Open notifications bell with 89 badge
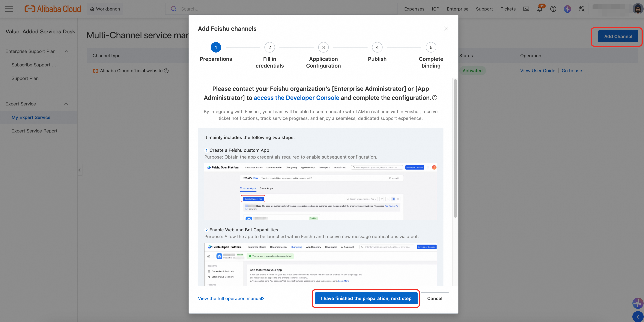The image size is (644, 322). [x=540, y=9]
